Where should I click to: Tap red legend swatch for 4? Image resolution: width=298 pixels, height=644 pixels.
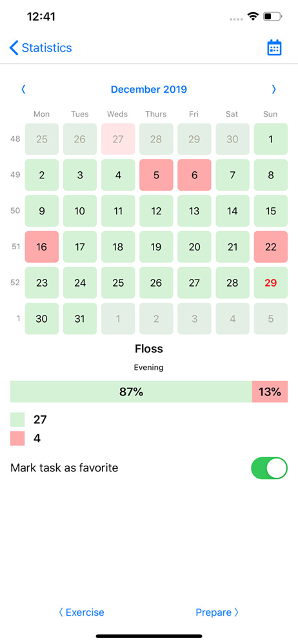17,438
